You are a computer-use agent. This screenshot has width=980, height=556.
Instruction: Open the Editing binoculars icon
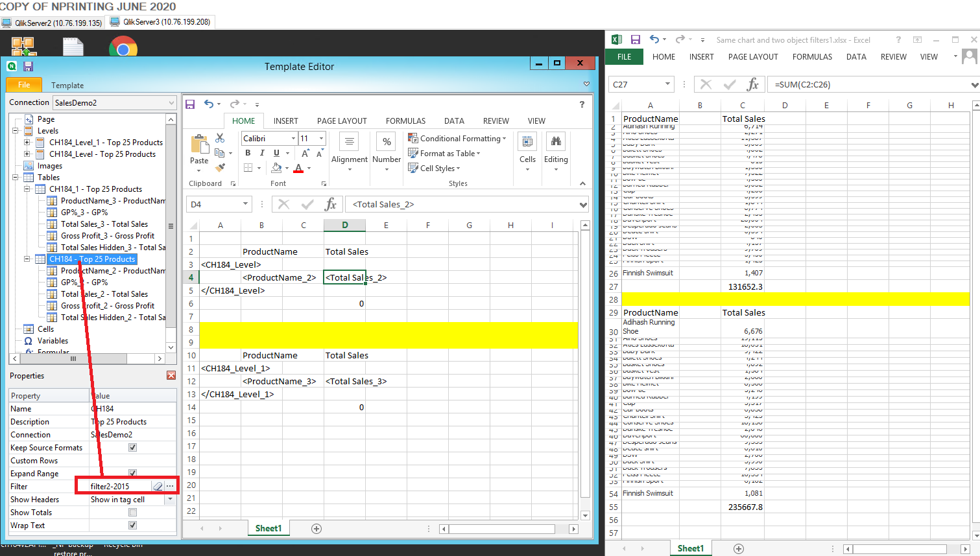(556, 142)
